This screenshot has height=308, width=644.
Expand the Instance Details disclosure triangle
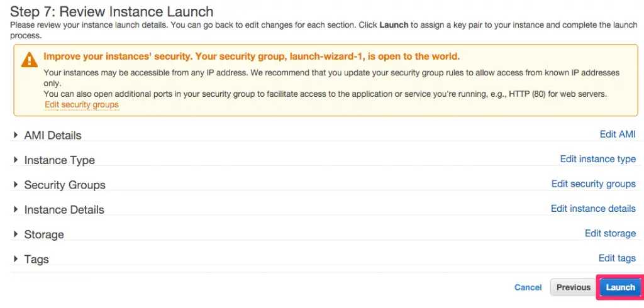(x=16, y=209)
